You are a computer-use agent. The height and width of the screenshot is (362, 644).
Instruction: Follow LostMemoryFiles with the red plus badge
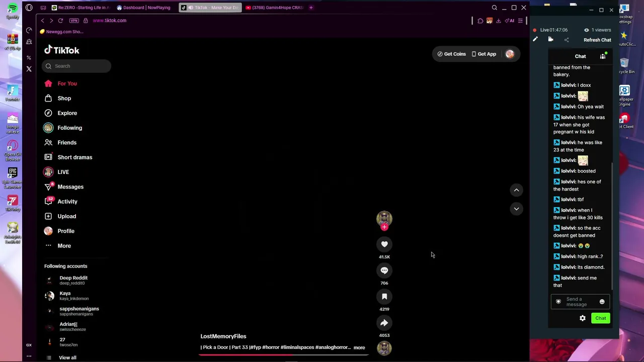point(384,227)
